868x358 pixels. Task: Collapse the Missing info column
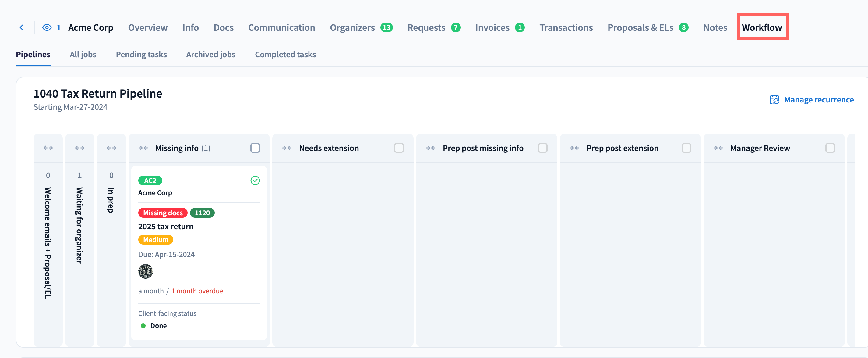tap(143, 148)
